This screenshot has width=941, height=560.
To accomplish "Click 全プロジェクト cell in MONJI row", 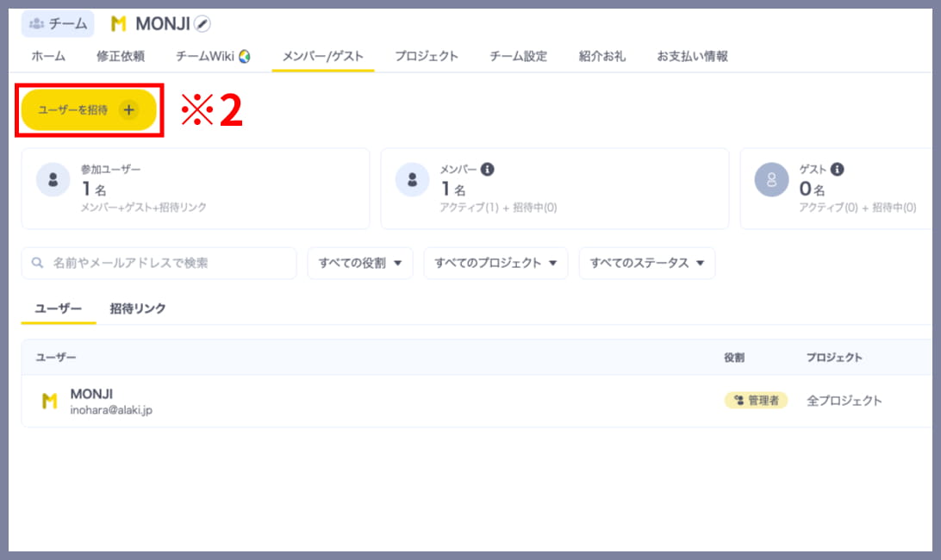I will coord(844,401).
